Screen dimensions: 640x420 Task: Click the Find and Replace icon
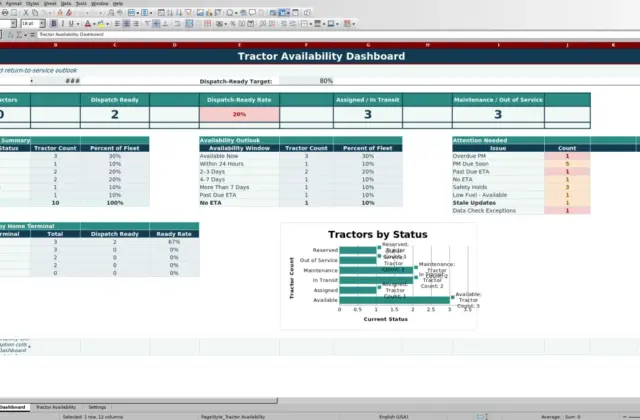click(x=111, y=13)
